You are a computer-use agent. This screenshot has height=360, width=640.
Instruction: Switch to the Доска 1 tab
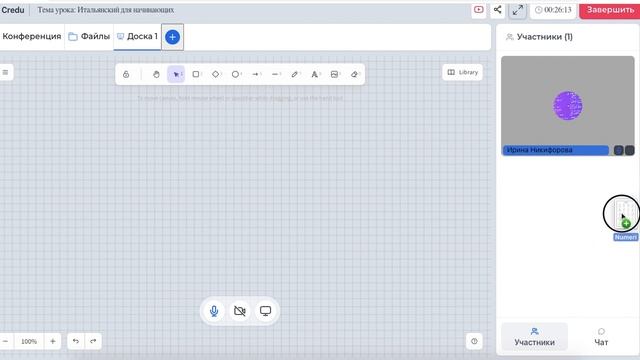(x=137, y=36)
